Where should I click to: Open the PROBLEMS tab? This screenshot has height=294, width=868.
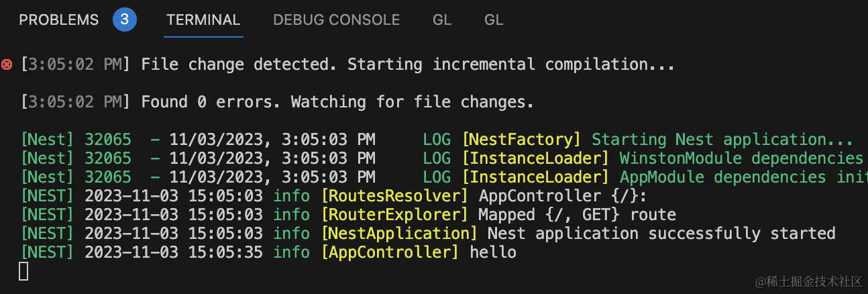tap(58, 20)
